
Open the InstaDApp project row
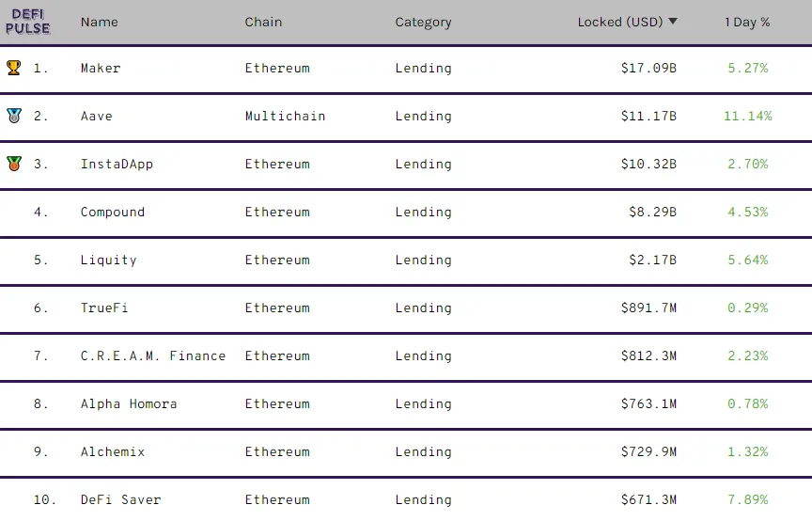(117, 165)
